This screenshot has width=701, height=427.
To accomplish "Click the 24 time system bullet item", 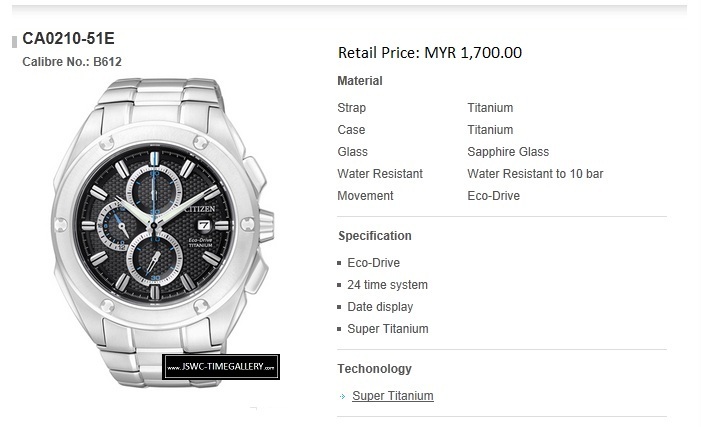I will point(387,285).
